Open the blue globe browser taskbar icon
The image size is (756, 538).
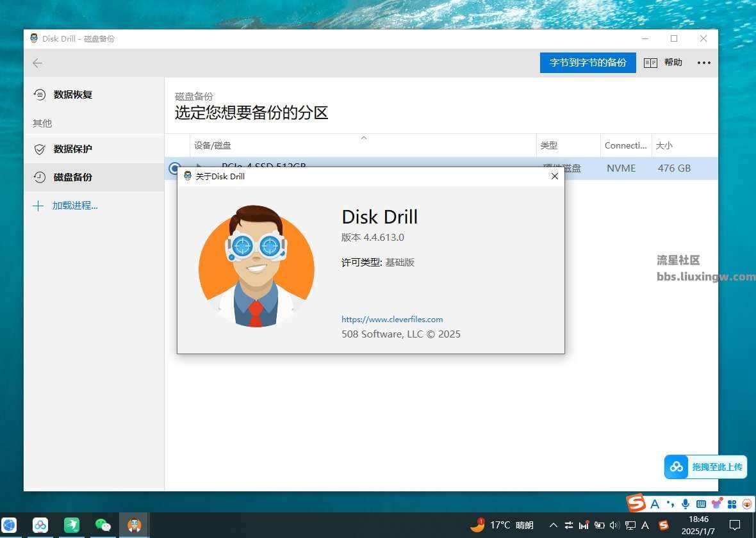pos(10,525)
